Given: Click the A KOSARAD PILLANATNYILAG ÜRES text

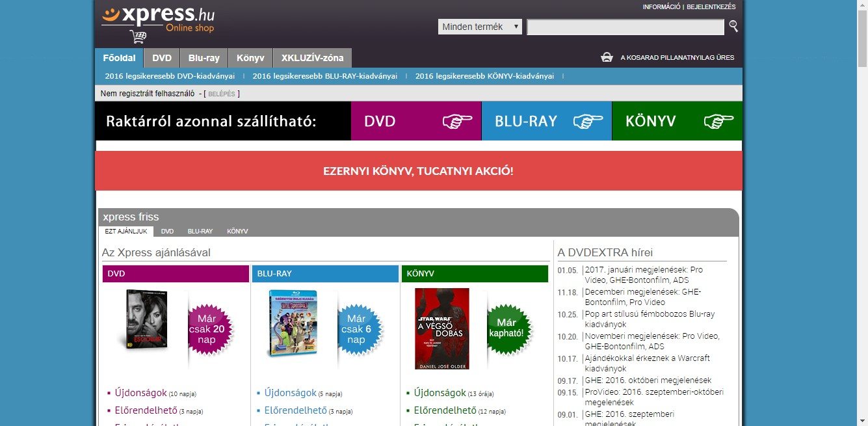Looking at the screenshot, I should 677,58.
